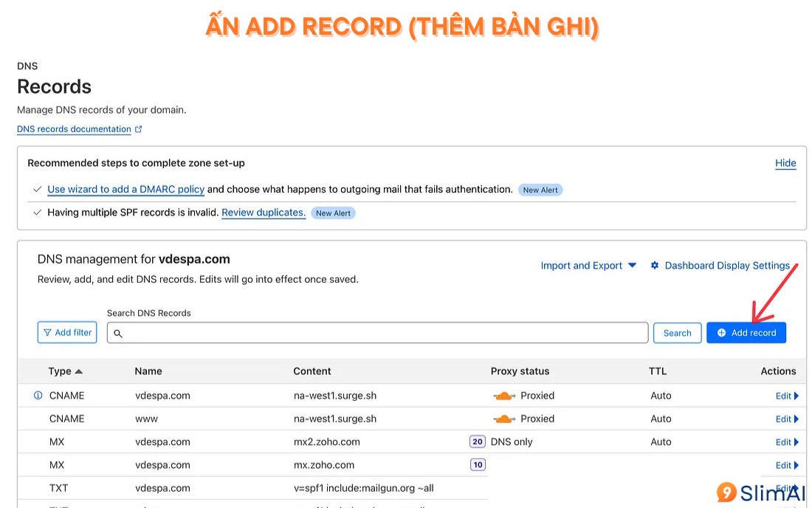812x508 pixels.
Task: Click the Content column header
Action: [x=312, y=371]
